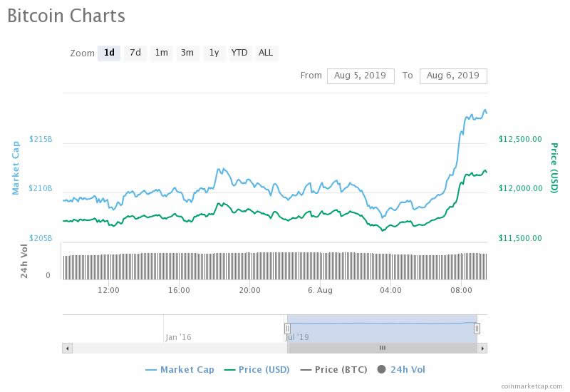570x392 pixels.
Task: Click the Price (USD) vertical axis title
Action: (x=554, y=168)
